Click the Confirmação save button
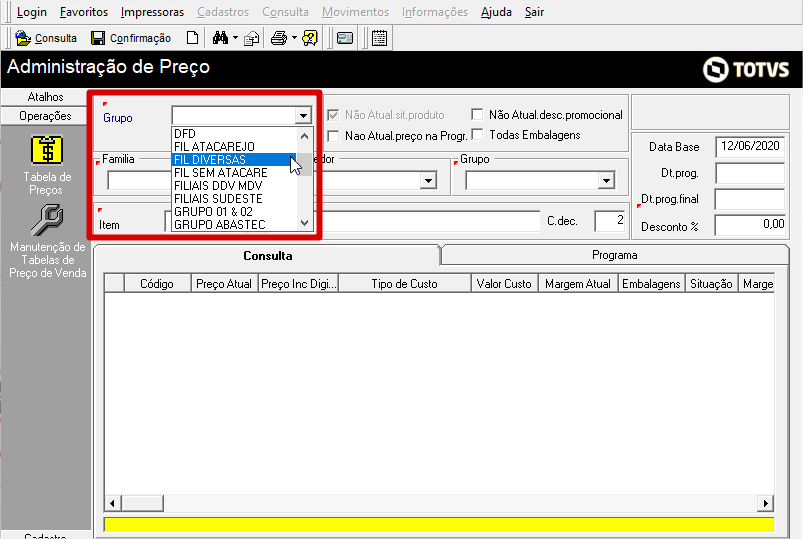Image resolution: width=803 pixels, height=539 pixels. point(131,38)
